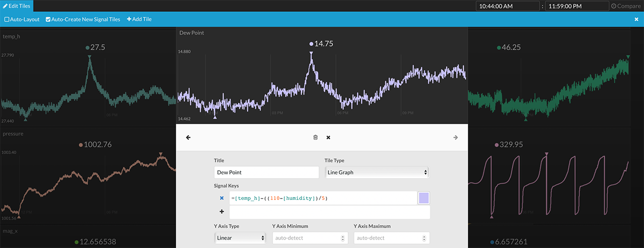The height and width of the screenshot is (248, 644).
Task: Delete tile using trash icon
Action: coord(316,138)
